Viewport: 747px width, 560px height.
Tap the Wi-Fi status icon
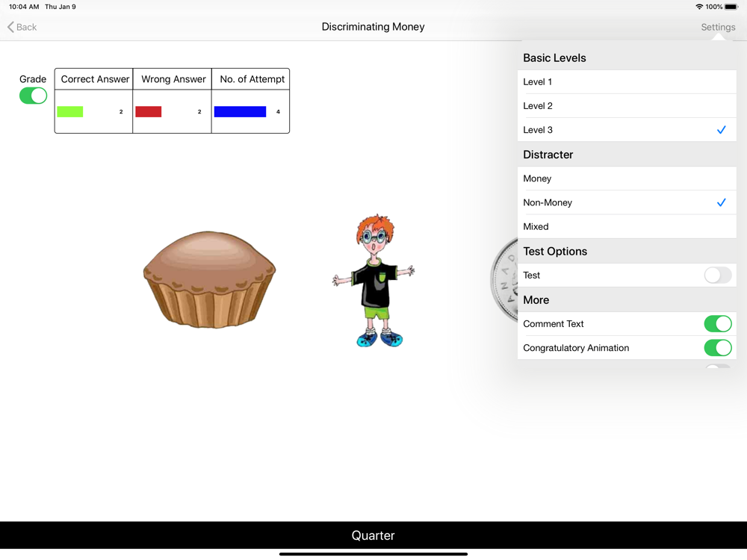tap(699, 7)
